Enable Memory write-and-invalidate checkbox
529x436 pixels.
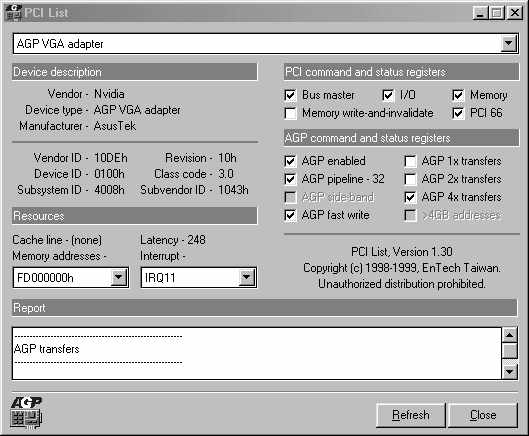click(290, 113)
